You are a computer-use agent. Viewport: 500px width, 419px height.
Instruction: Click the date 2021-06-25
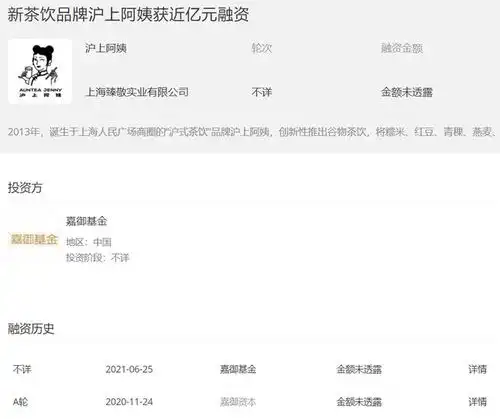click(x=129, y=369)
